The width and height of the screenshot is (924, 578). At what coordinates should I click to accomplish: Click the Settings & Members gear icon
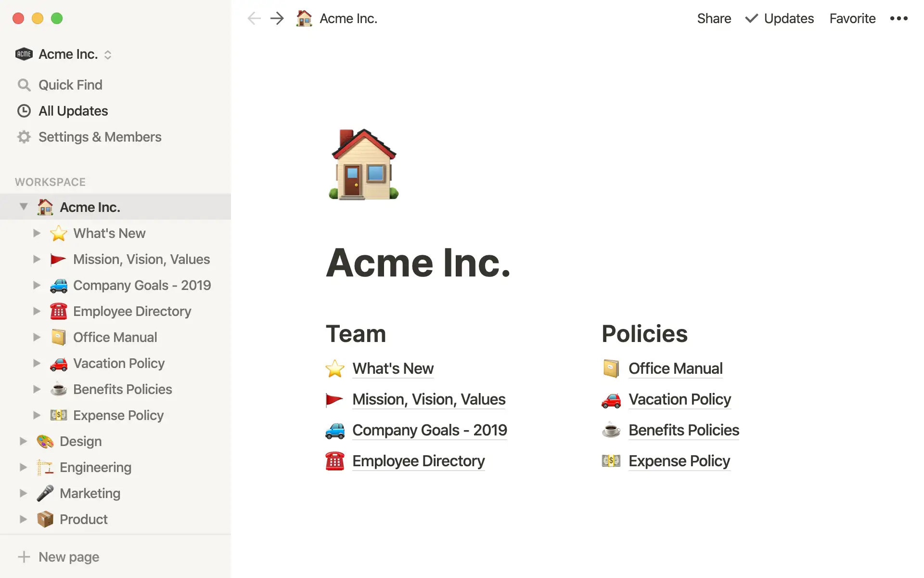[23, 136]
